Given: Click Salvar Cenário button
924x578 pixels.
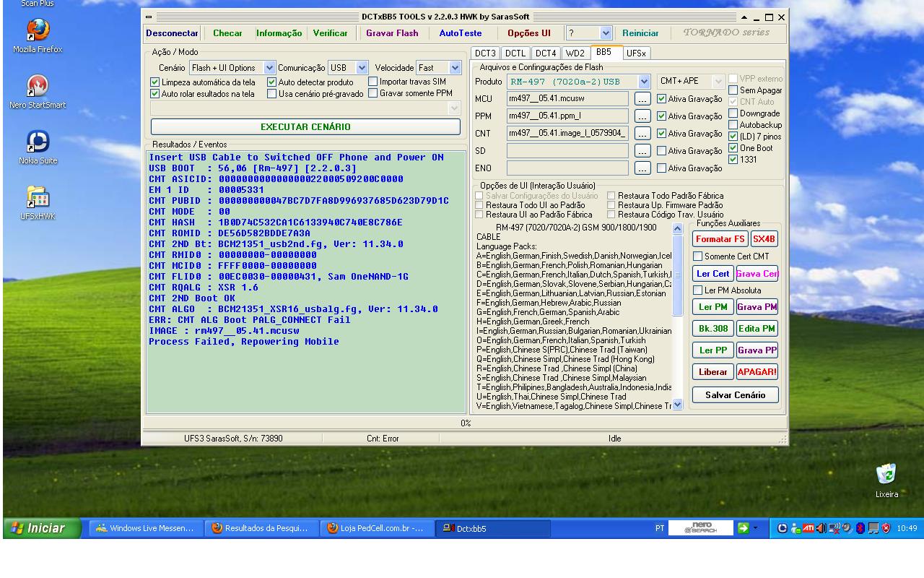Looking at the screenshot, I should tap(735, 395).
